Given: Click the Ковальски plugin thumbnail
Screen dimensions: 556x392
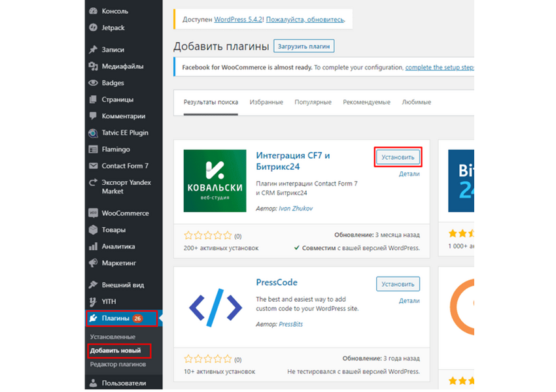Looking at the screenshot, I should pyautogui.click(x=213, y=181).
